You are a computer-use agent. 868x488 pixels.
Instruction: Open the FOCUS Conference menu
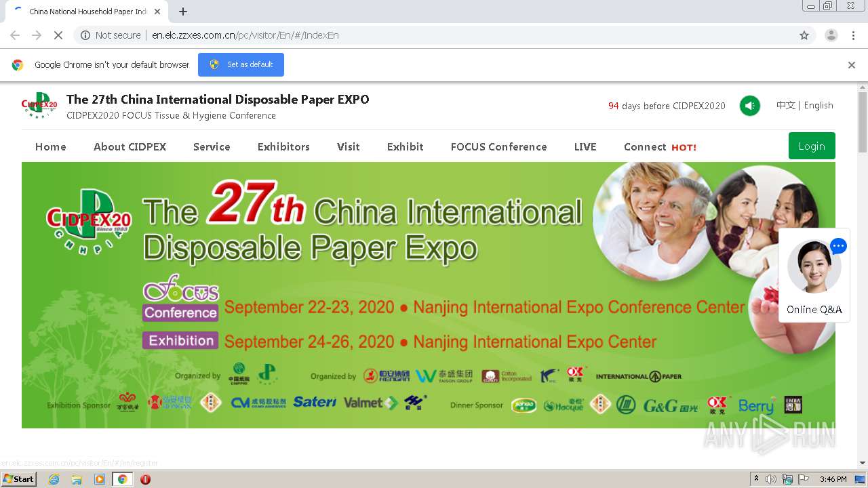click(x=498, y=146)
